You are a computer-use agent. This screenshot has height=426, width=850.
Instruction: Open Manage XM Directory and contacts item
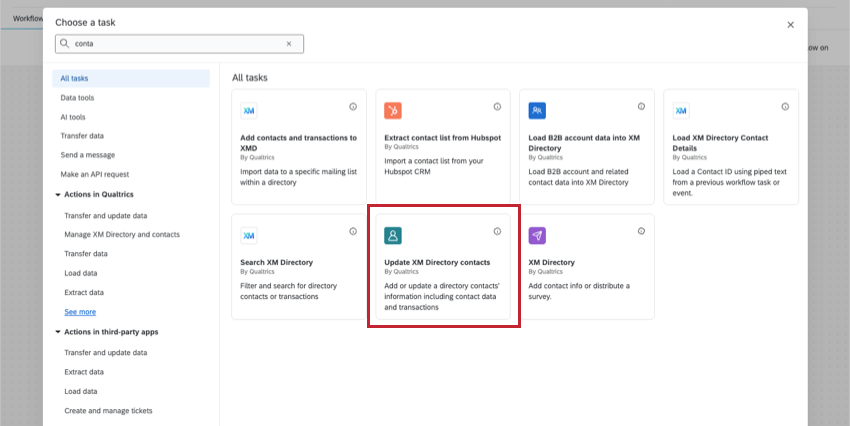pos(122,235)
